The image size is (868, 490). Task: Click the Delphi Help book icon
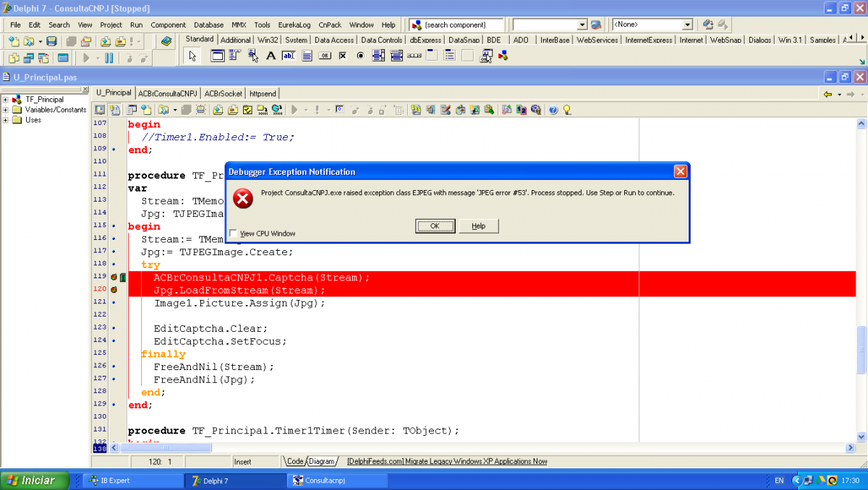[x=166, y=41]
